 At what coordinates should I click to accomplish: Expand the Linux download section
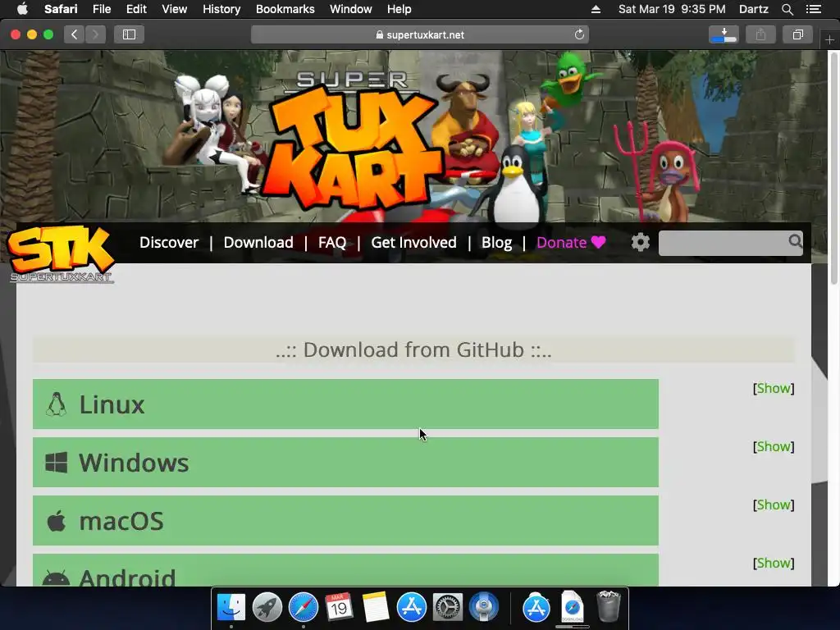pyautogui.click(x=345, y=404)
